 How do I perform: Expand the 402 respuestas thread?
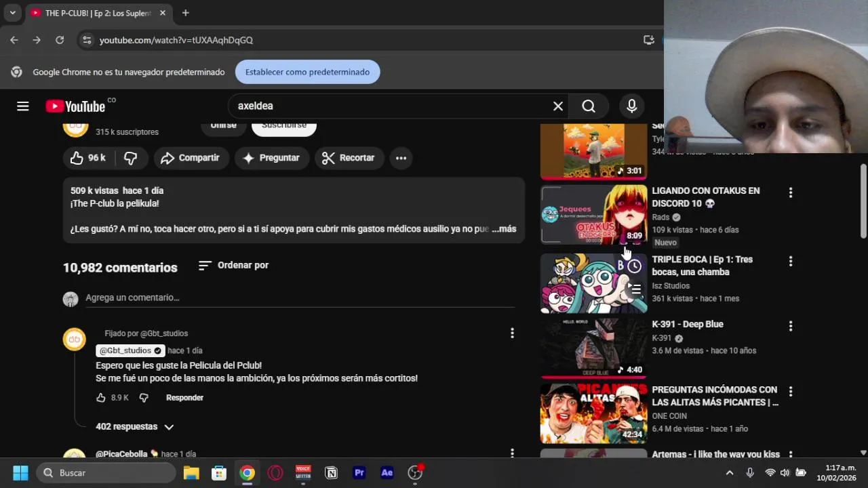tap(135, 427)
